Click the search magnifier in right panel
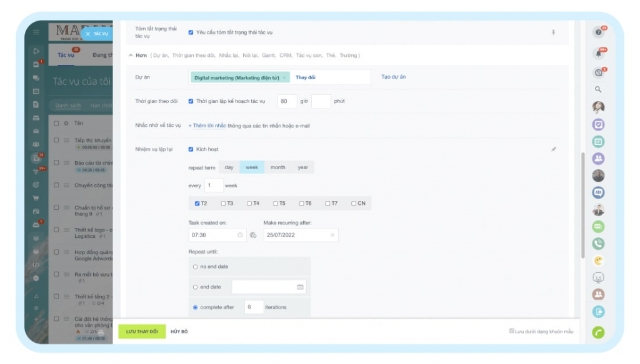This screenshot has width=640, height=364. [x=598, y=89]
